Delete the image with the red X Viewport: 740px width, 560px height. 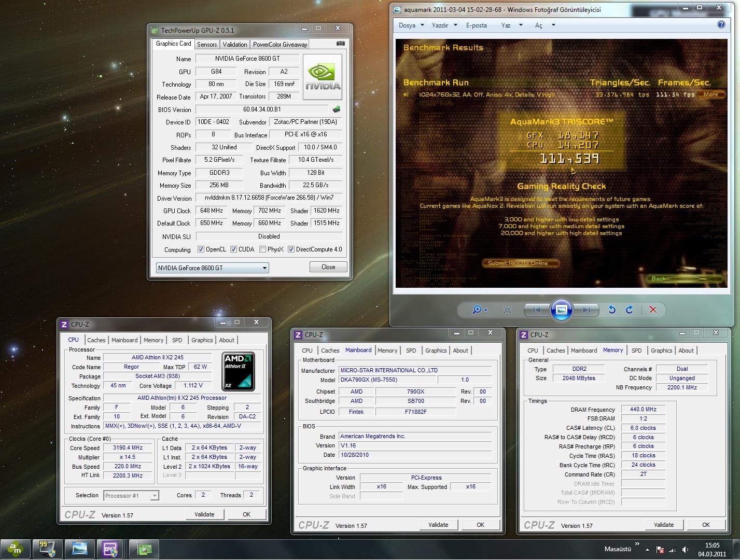[653, 310]
